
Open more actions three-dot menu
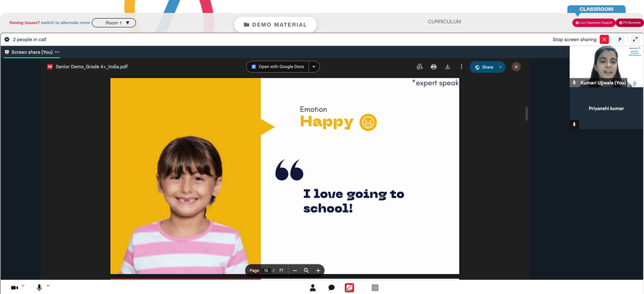point(461,67)
